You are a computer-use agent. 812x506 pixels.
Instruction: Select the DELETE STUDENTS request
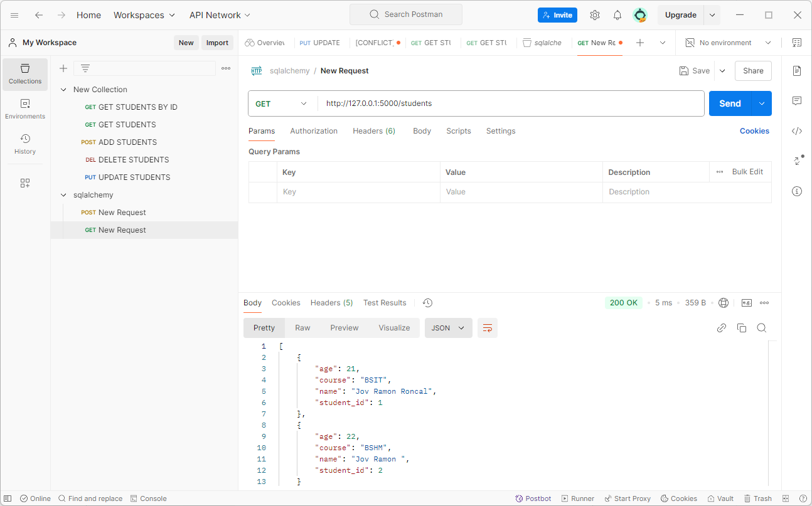pos(134,160)
